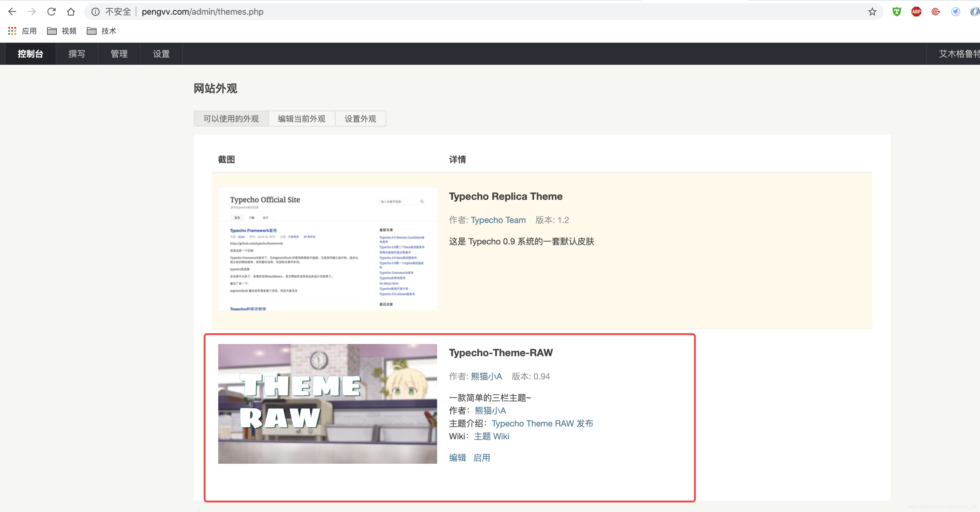Click the THEME RAW screenshot thumbnail
This screenshot has height=512, width=980.
[x=327, y=404]
